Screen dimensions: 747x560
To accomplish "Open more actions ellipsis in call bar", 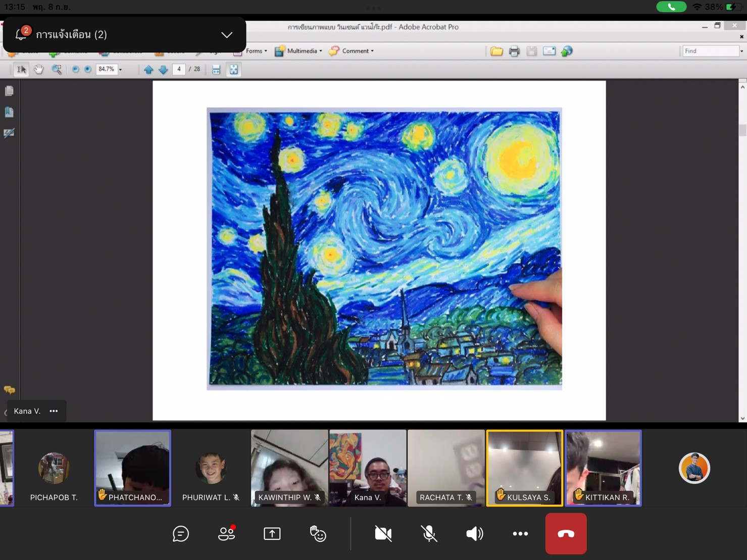I will tap(520, 534).
